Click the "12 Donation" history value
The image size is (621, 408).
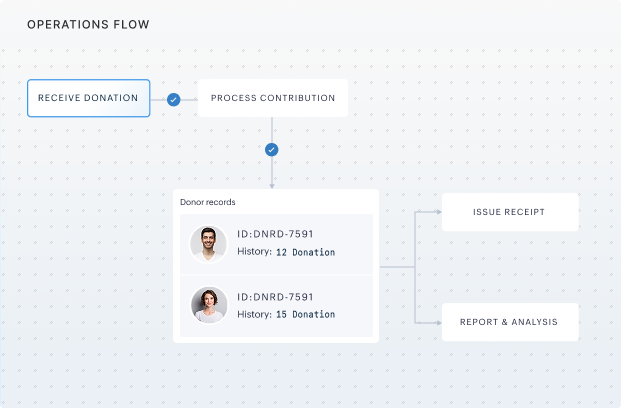[x=305, y=252]
